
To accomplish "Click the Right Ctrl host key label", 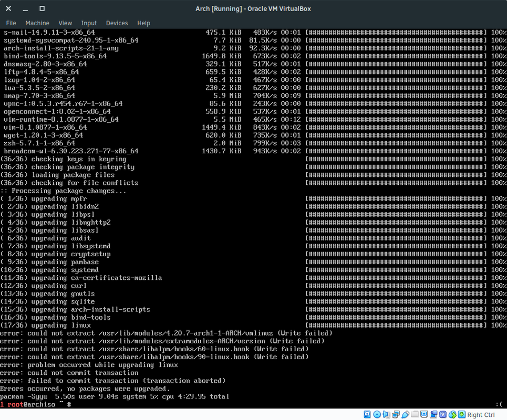I will (x=481, y=415).
